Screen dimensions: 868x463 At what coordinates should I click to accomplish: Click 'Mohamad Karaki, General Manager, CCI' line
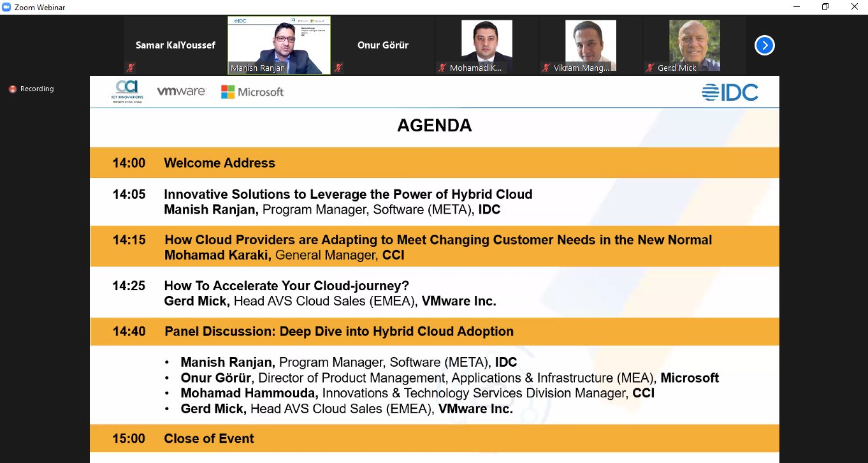point(284,255)
